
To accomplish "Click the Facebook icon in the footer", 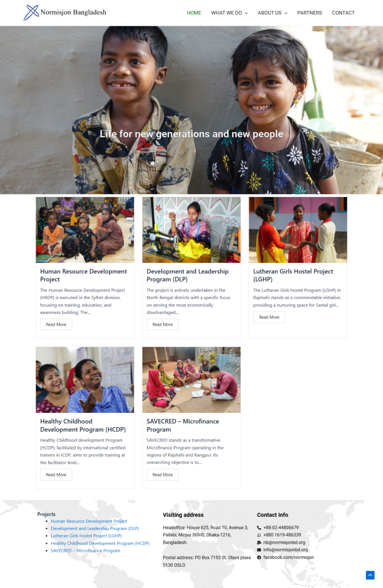I will tap(259, 558).
